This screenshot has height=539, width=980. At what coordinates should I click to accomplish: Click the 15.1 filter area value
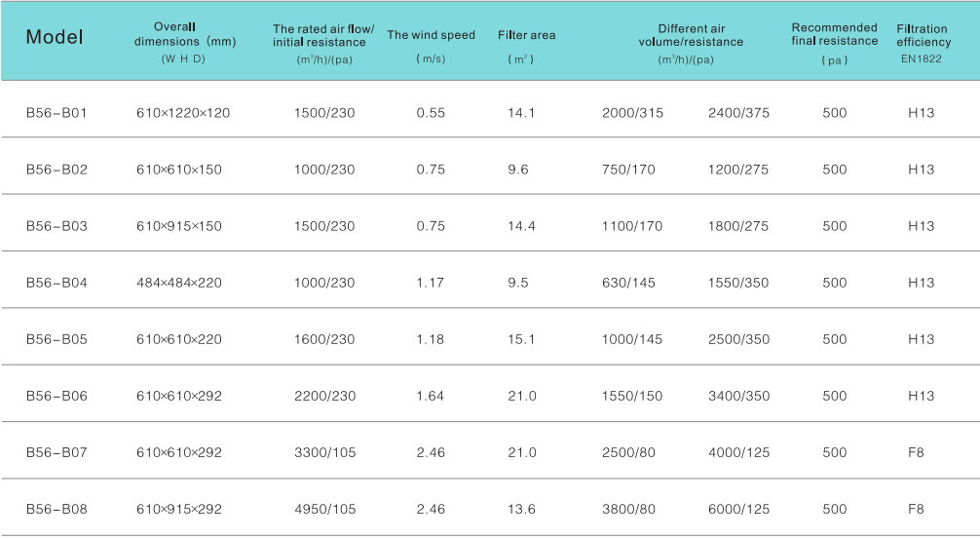coord(521,339)
